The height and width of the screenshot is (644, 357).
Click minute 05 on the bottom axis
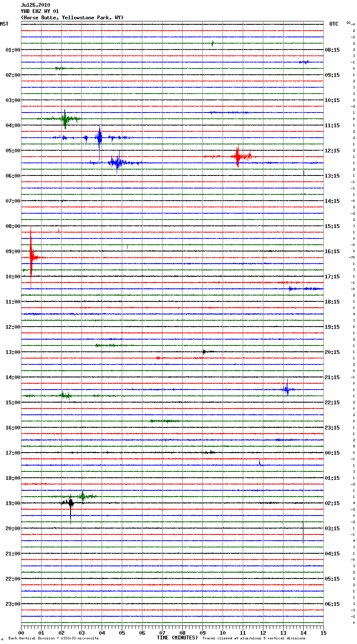coord(122,633)
